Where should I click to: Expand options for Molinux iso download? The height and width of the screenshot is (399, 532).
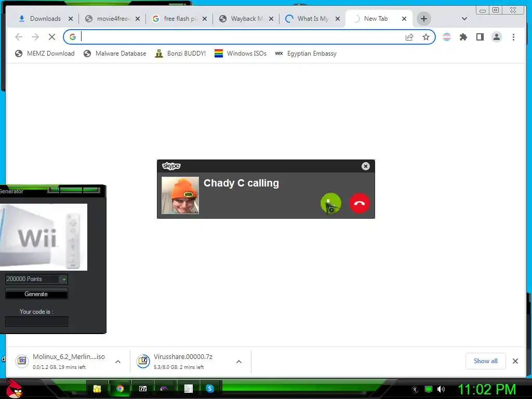coord(118,362)
